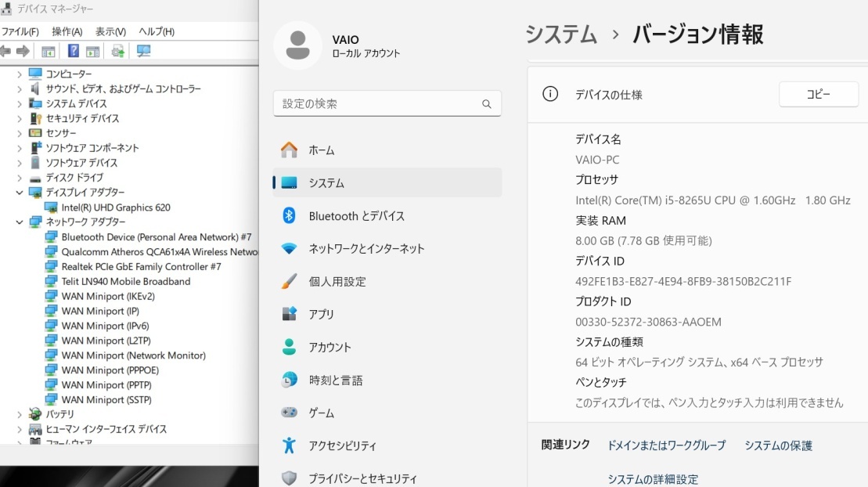Click scan for hardware changes monitor icon

[x=143, y=52]
